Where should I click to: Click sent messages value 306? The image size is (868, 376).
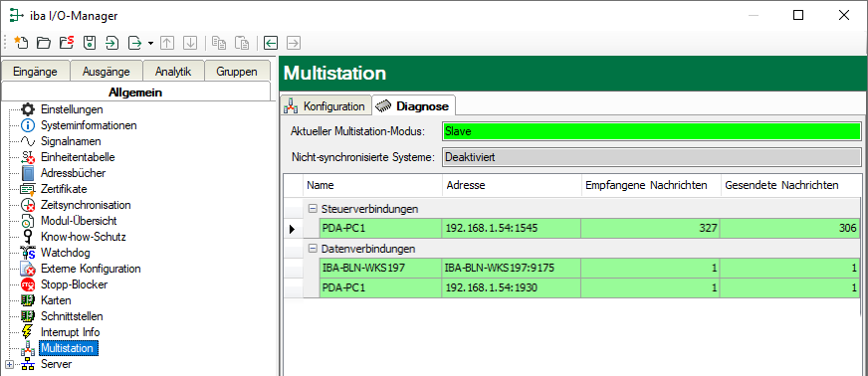(x=790, y=228)
